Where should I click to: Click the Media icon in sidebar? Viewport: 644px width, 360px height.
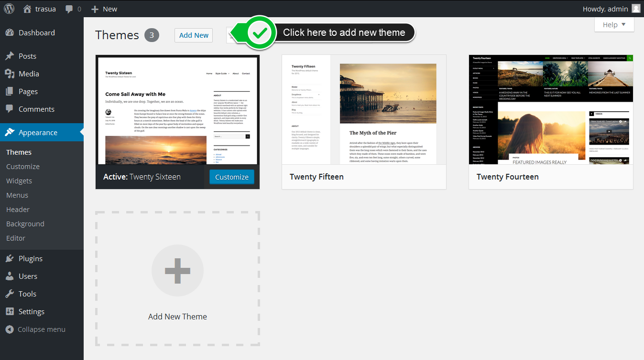(x=10, y=74)
